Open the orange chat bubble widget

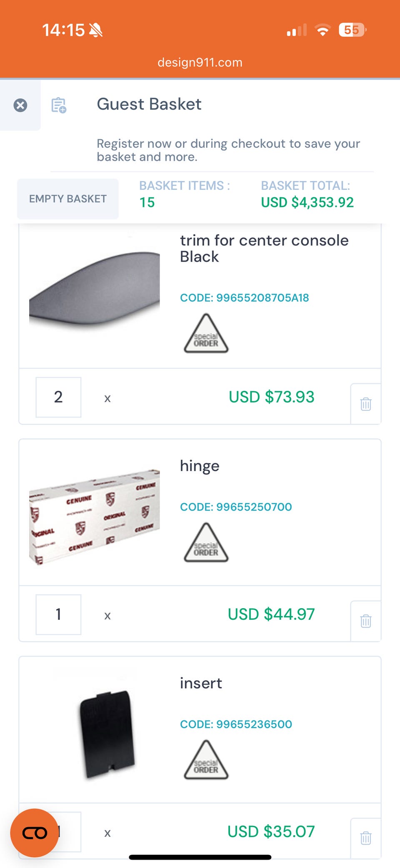(x=35, y=833)
